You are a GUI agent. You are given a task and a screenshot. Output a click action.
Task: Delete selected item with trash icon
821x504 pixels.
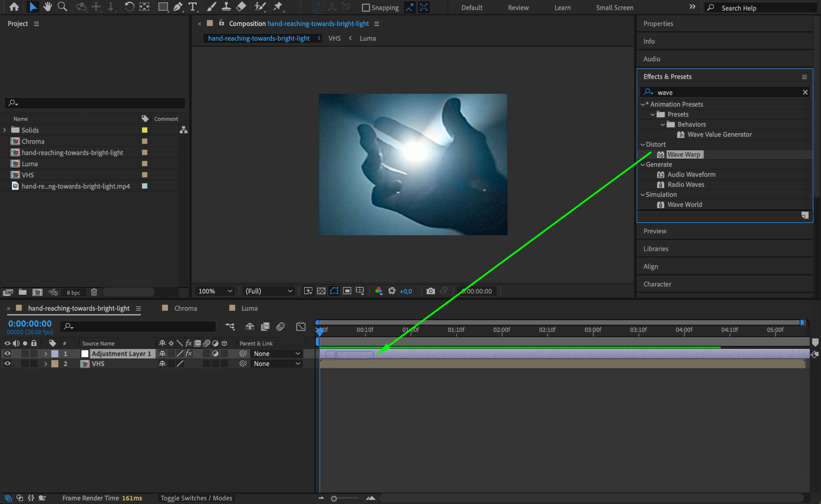coord(94,292)
